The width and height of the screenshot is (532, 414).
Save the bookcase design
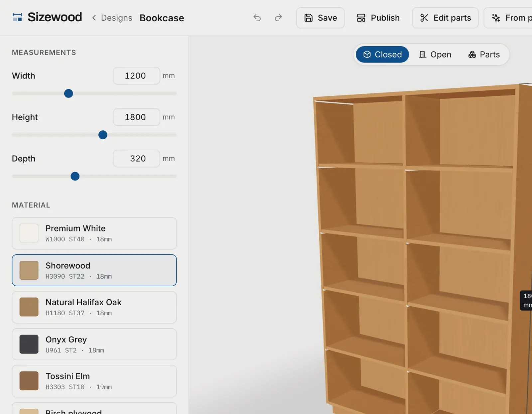(x=321, y=18)
